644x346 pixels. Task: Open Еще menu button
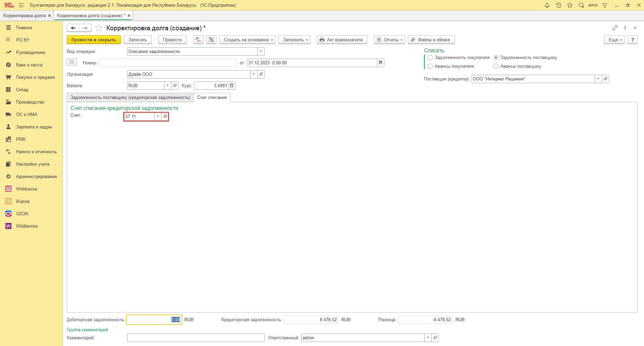[x=614, y=40]
